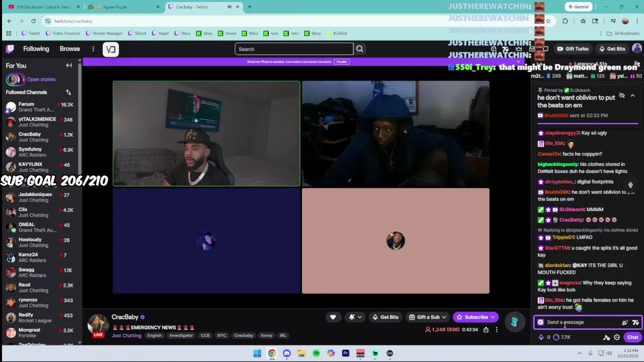
Task: Switch to the Jigsaw Puzzle tab
Action: pos(123,7)
